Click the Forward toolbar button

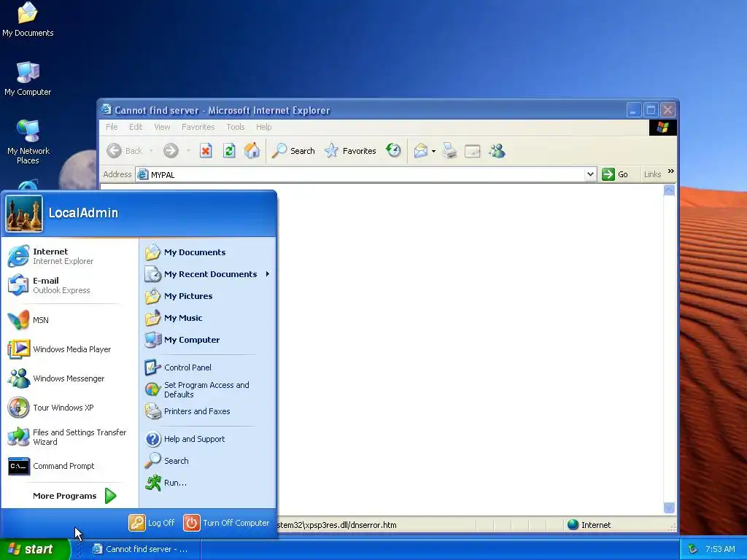click(x=171, y=151)
